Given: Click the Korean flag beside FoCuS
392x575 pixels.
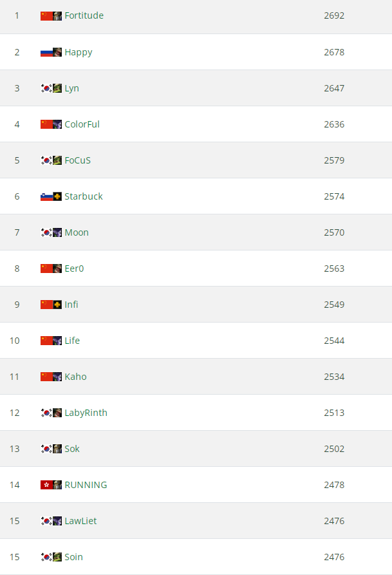Looking at the screenshot, I should tap(46, 160).
